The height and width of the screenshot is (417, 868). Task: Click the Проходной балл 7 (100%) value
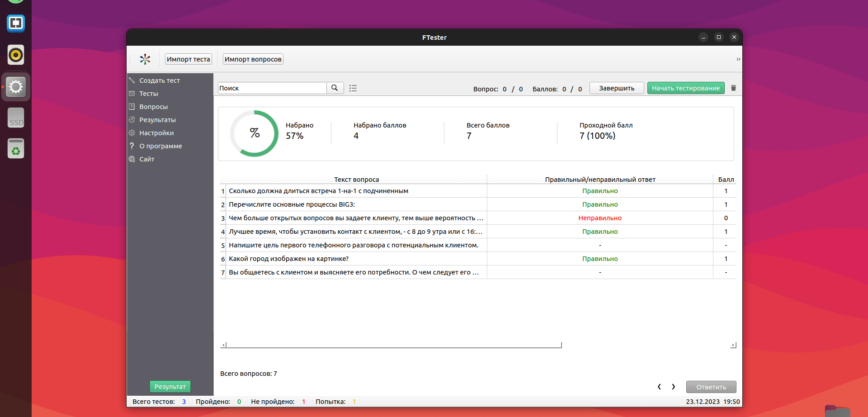(597, 136)
